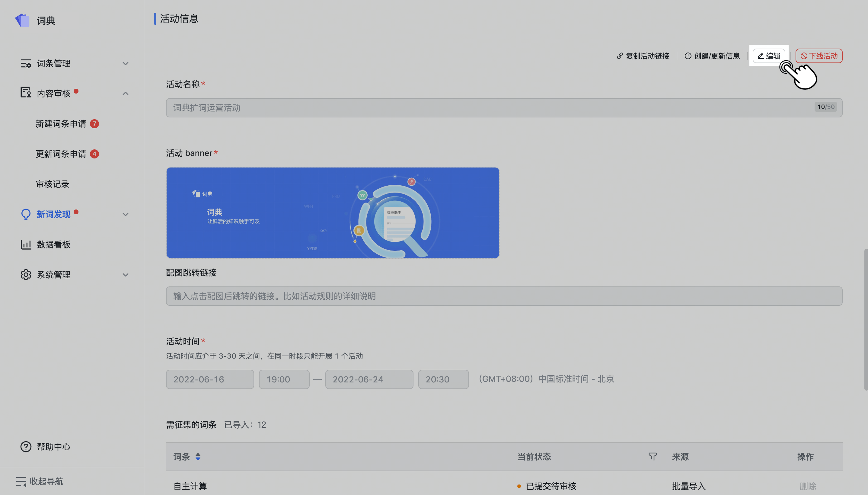Open 新建词条申请 menu item
Viewport: 868px width, 495px height.
click(61, 124)
